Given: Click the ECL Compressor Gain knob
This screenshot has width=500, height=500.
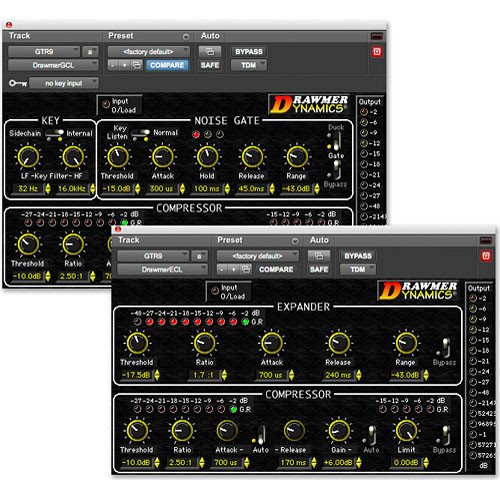Looking at the screenshot, I should [x=339, y=431].
